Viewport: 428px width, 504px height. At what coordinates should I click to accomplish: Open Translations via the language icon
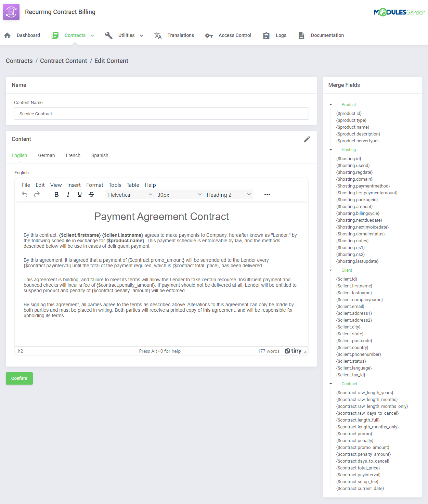[x=158, y=35]
